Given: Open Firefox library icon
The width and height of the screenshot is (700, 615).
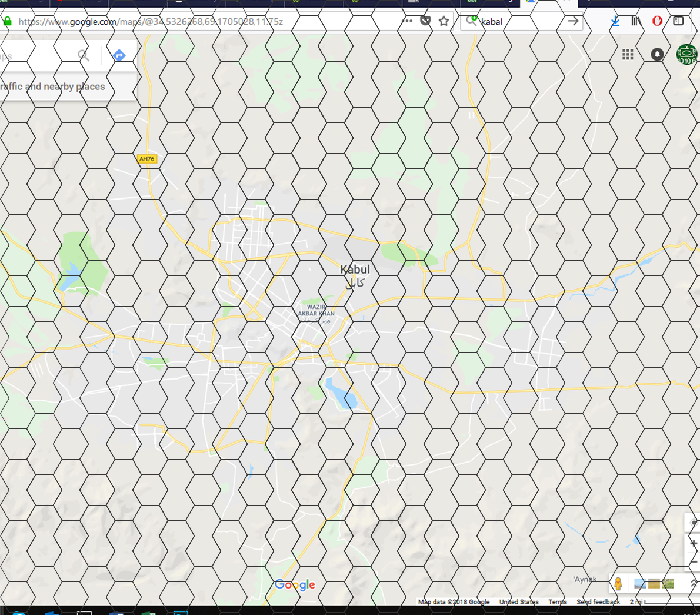Looking at the screenshot, I should pos(636,21).
